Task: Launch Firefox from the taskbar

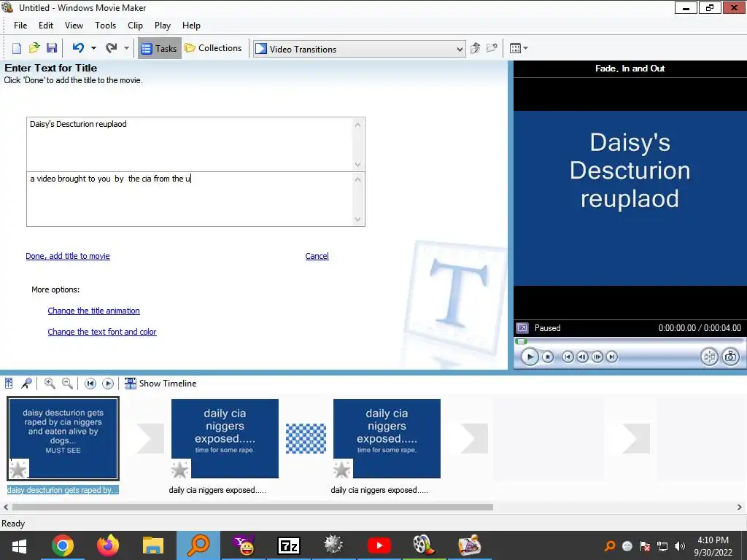Action: 108,545
